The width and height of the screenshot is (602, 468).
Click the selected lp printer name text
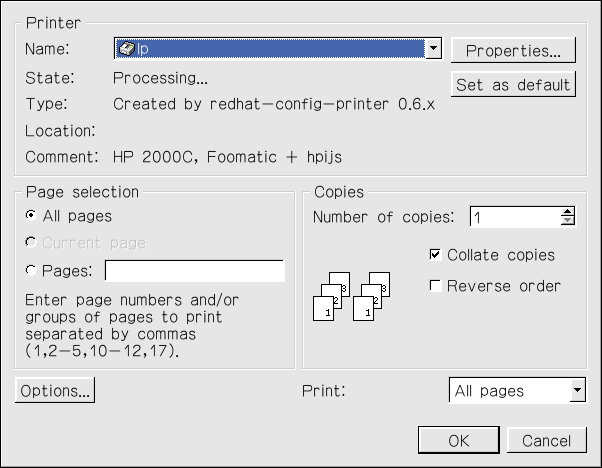(145, 48)
